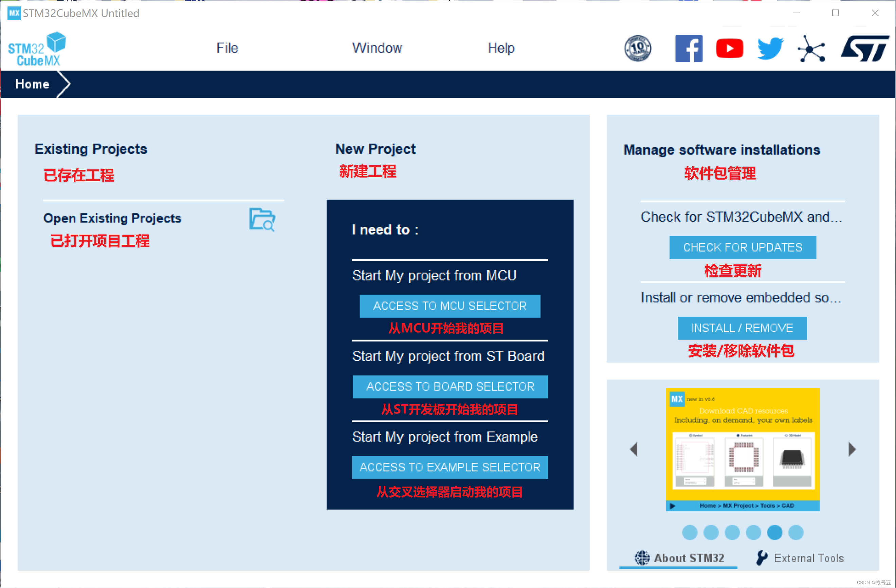Select the first carousel indicator dot
Image resolution: width=896 pixels, height=588 pixels.
click(x=689, y=532)
